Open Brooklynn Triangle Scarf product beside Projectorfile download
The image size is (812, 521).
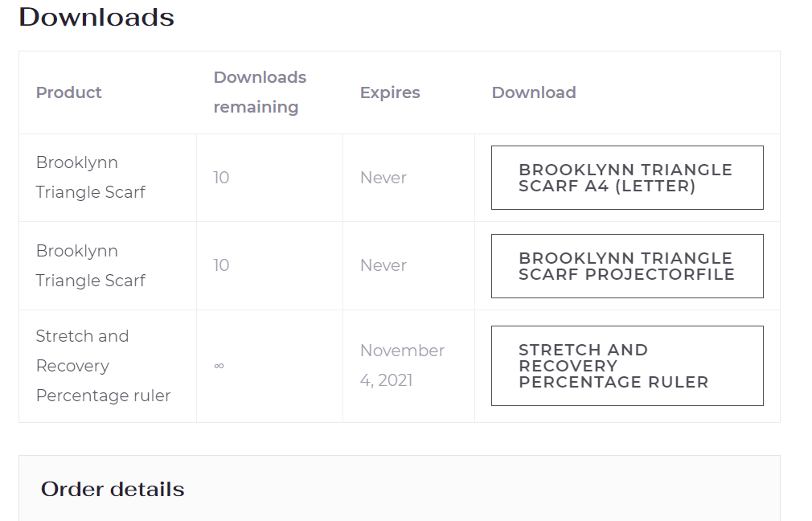click(x=90, y=265)
